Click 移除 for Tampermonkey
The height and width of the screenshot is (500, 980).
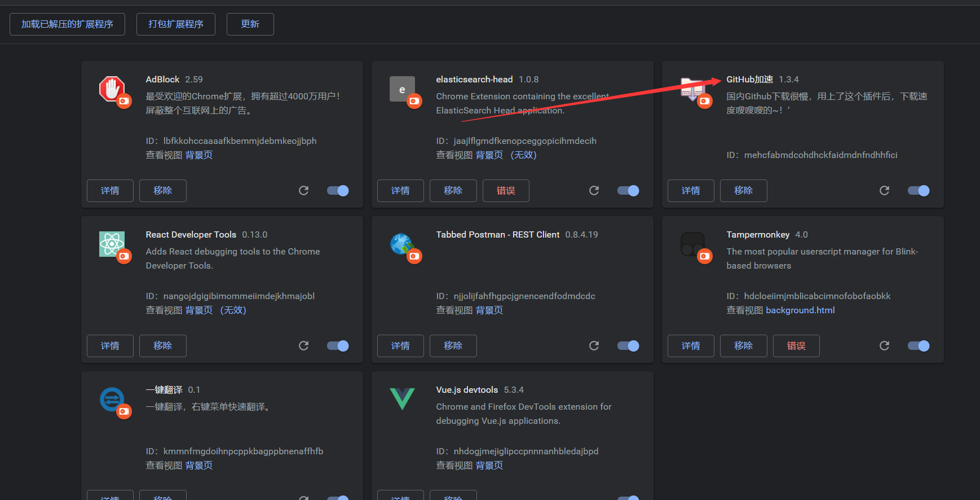(x=744, y=346)
